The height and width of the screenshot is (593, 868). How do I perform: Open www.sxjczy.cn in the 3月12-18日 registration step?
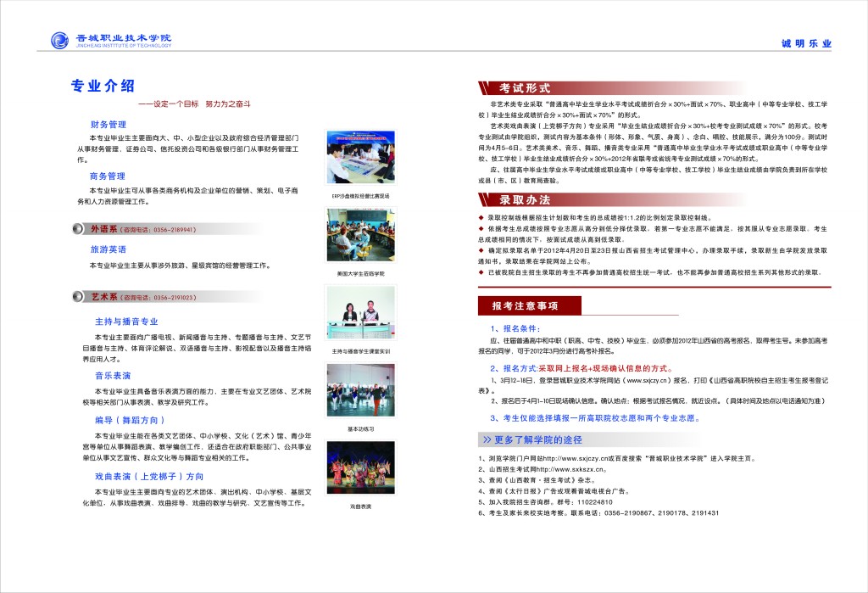pyautogui.click(x=647, y=381)
